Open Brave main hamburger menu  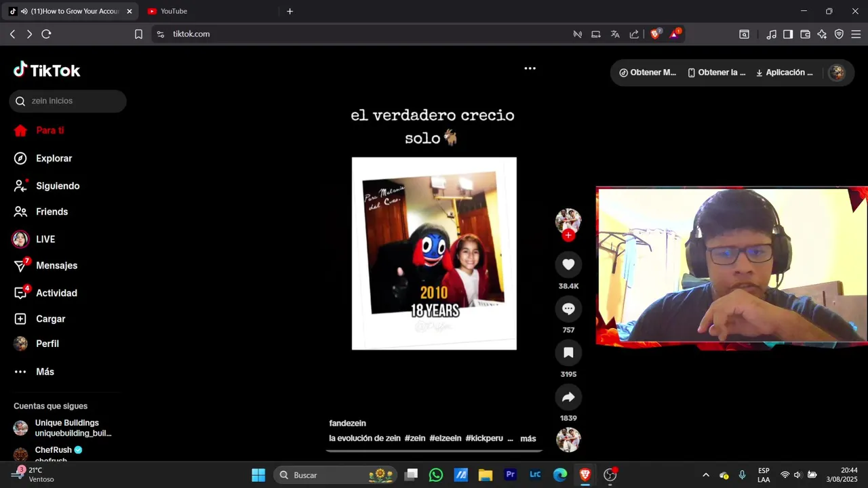point(856,34)
